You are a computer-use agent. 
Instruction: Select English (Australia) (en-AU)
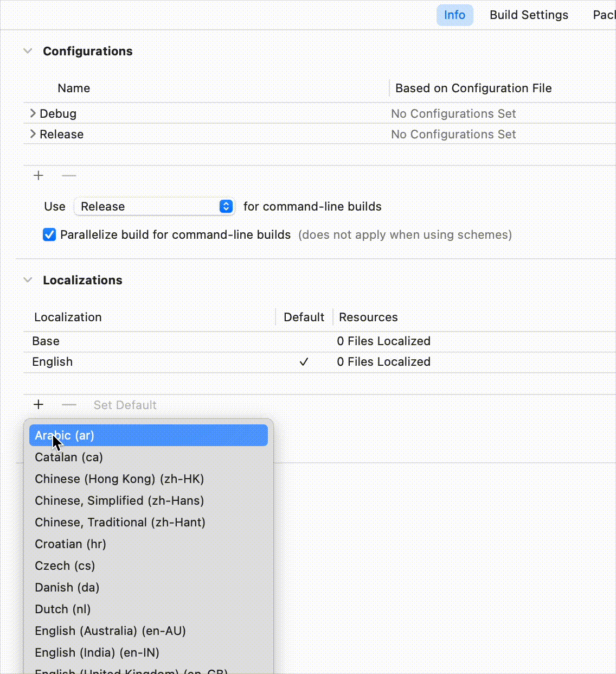[110, 631]
